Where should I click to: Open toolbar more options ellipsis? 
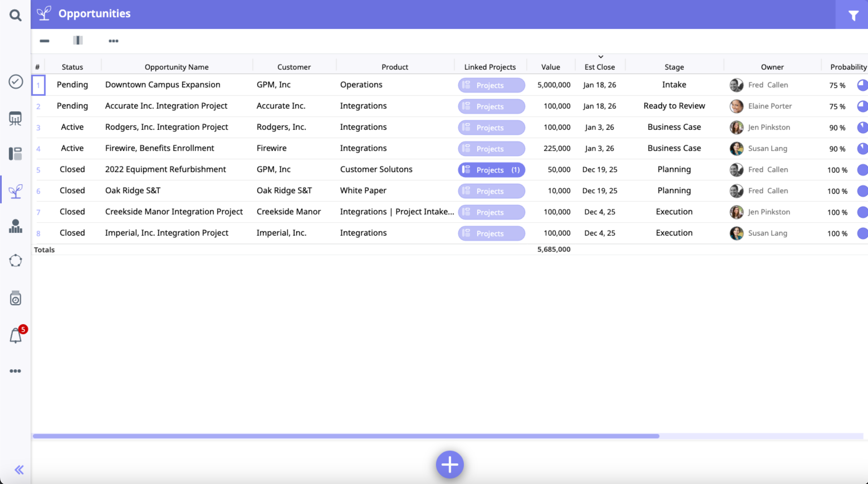tap(114, 41)
